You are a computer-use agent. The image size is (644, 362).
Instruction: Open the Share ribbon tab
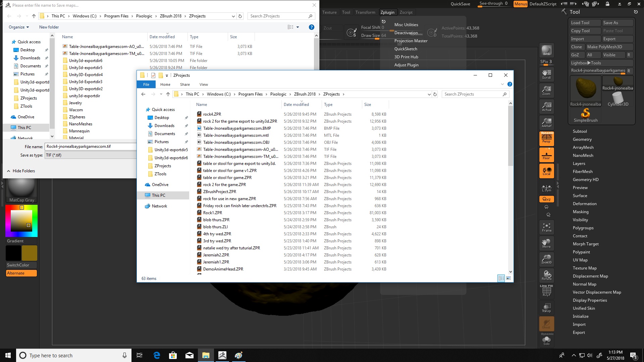coord(185,84)
